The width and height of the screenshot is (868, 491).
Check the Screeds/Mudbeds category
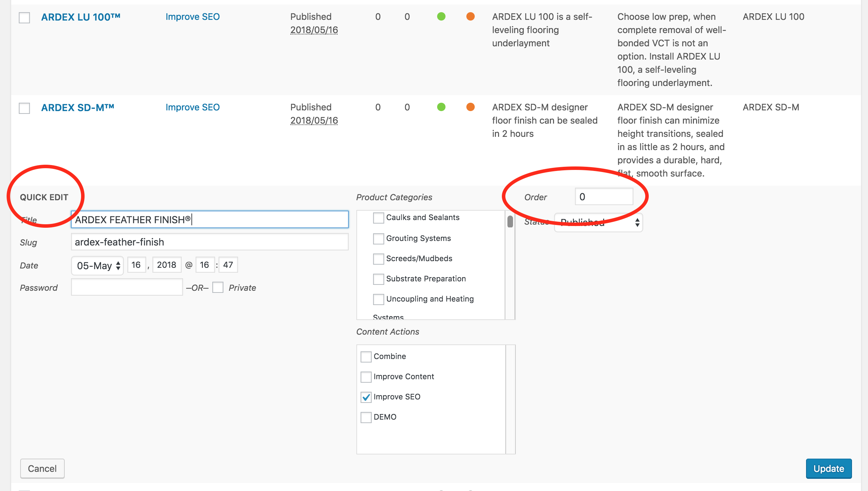378,259
